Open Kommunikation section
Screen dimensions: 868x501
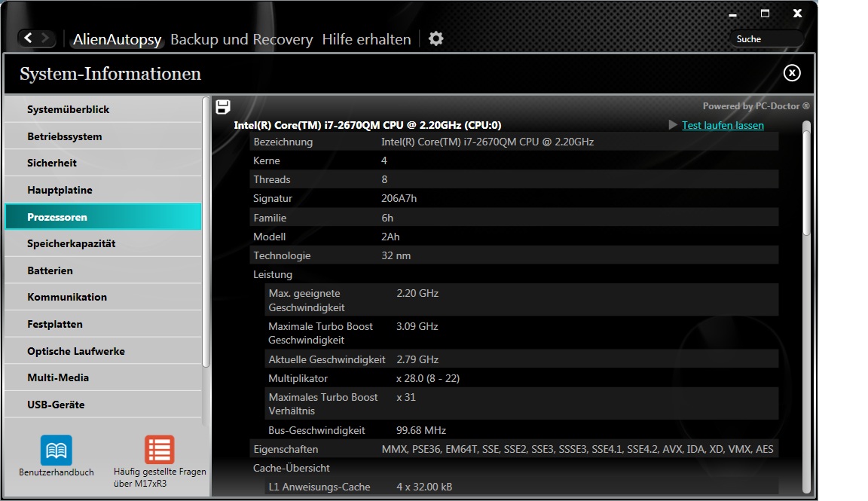pyautogui.click(x=103, y=297)
